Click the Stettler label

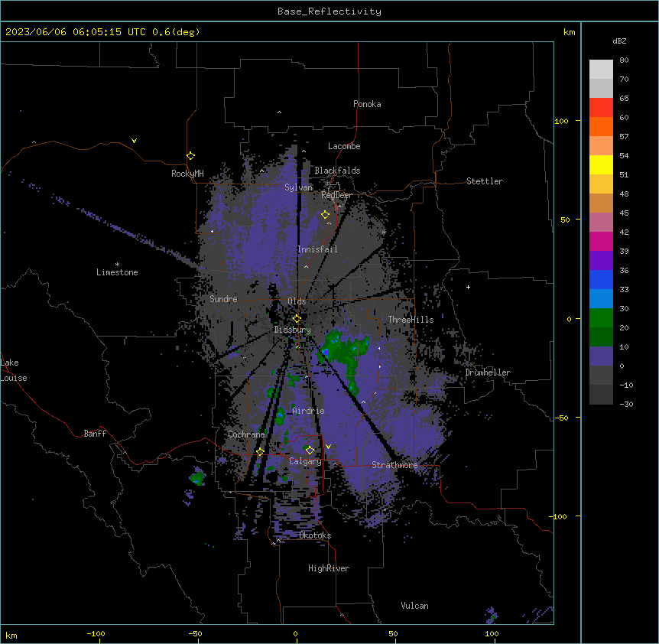(485, 181)
